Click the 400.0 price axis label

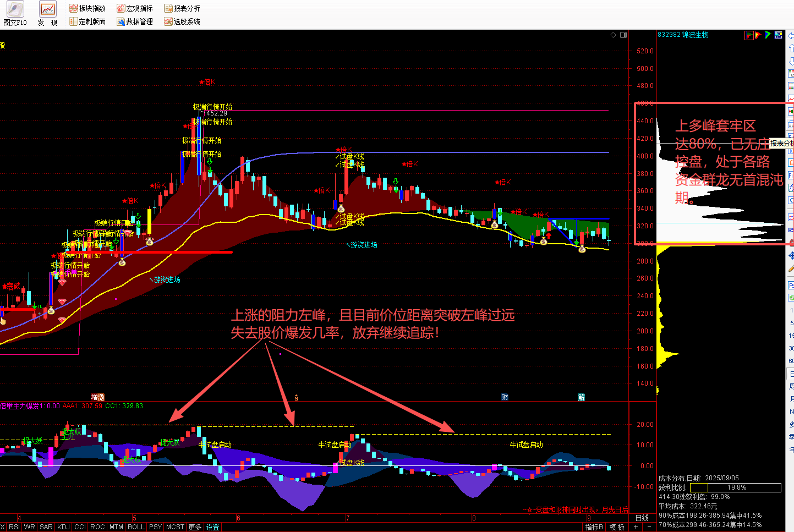pos(645,156)
